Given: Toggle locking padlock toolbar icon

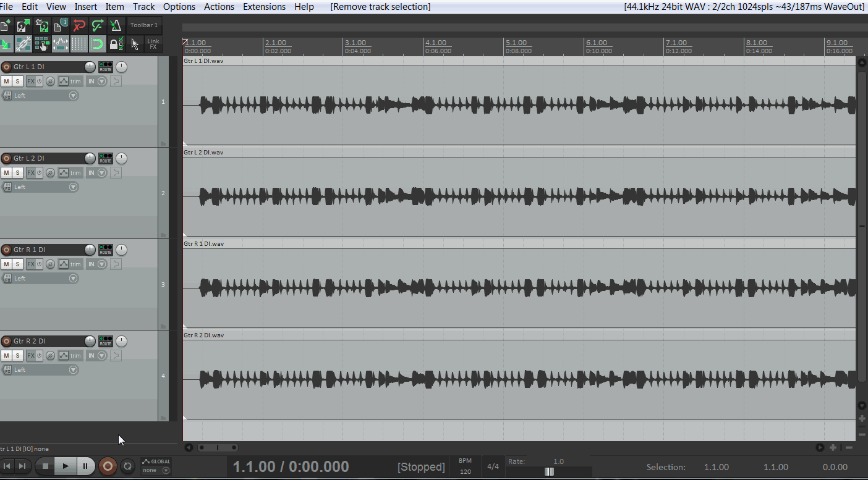Looking at the screenshot, I should (x=116, y=44).
